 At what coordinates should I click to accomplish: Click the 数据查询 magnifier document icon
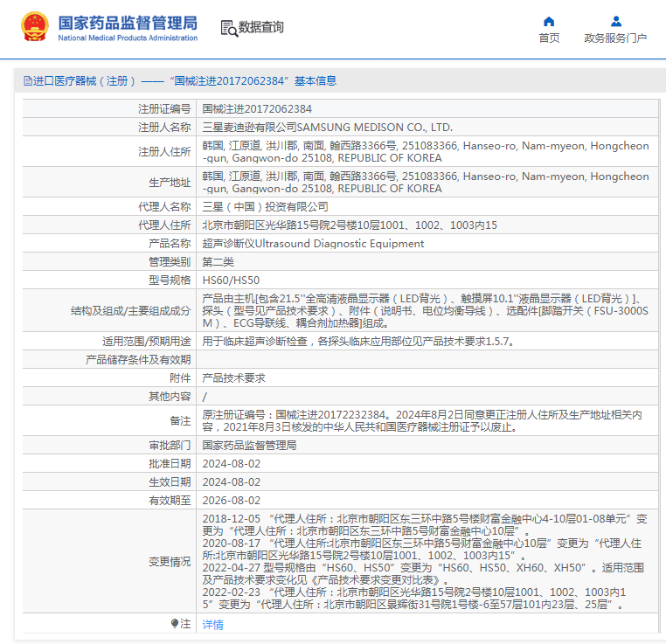pyautogui.click(x=229, y=28)
